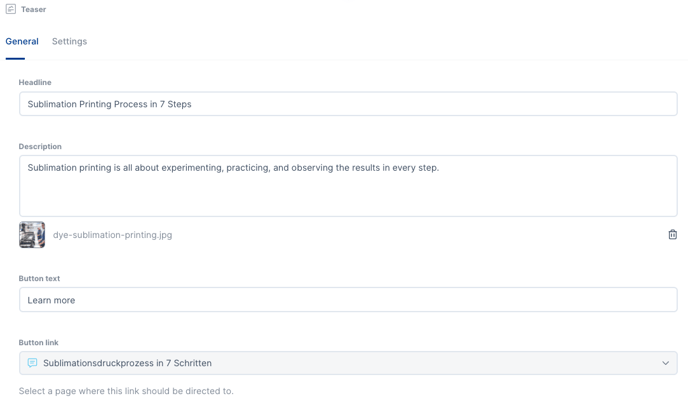The width and height of the screenshot is (688, 403).
Task: Open the dye-sublimation image thumbnail
Action: [x=32, y=235]
